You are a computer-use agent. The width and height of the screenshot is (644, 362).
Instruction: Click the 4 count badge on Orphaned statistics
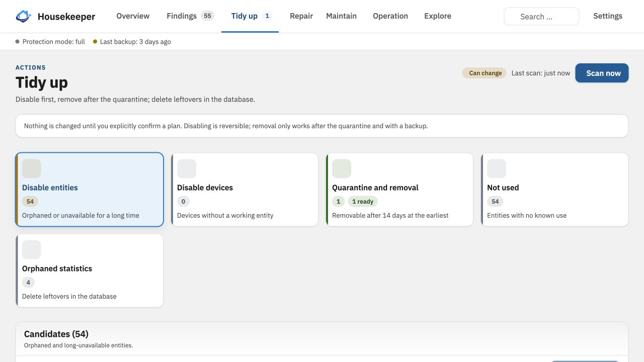[28, 283]
